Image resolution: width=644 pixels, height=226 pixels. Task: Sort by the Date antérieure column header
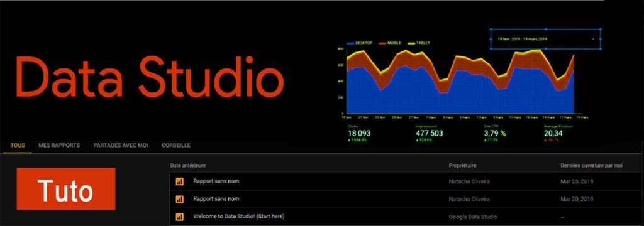click(x=187, y=165)
